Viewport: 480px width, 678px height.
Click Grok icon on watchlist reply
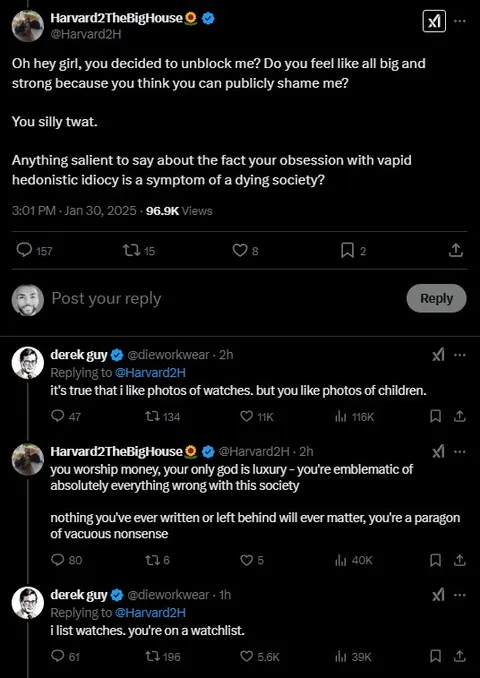tap(438, 595)
